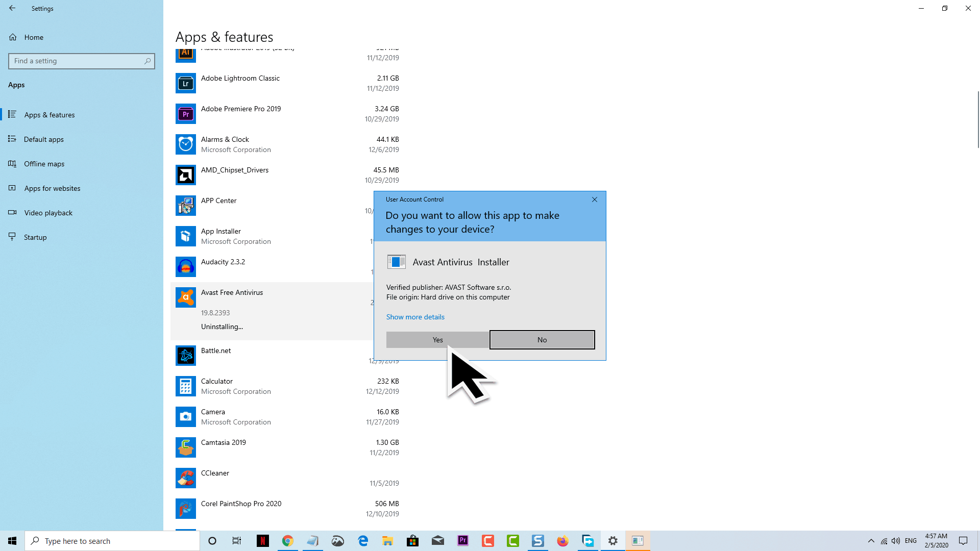
Task: Click Yes in the User Account Control dialog
Action: [437, 340]
